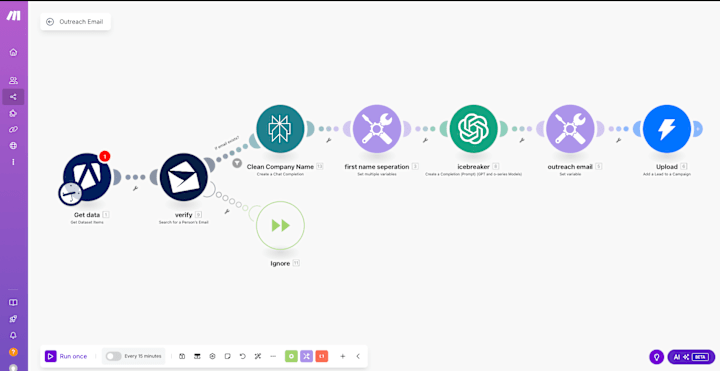720x371 pixels.
Task: Click the 'if email exists?' route label
Action: 226,142
